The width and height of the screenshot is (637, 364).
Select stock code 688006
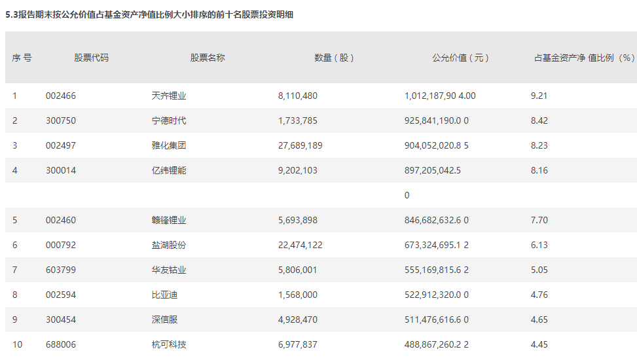[61, 344]
